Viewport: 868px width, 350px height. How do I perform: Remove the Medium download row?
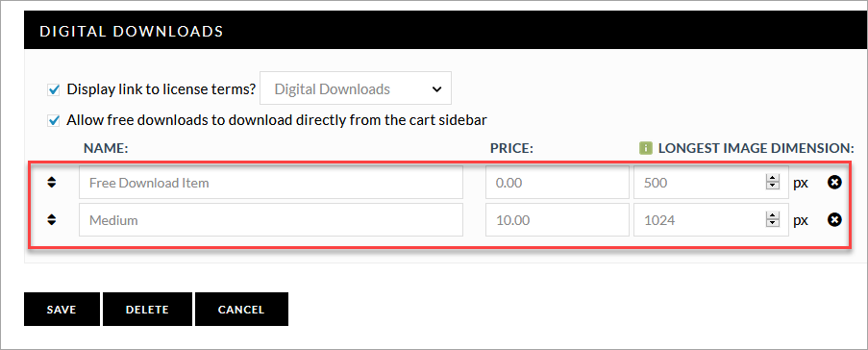click(x=834, y=220)
